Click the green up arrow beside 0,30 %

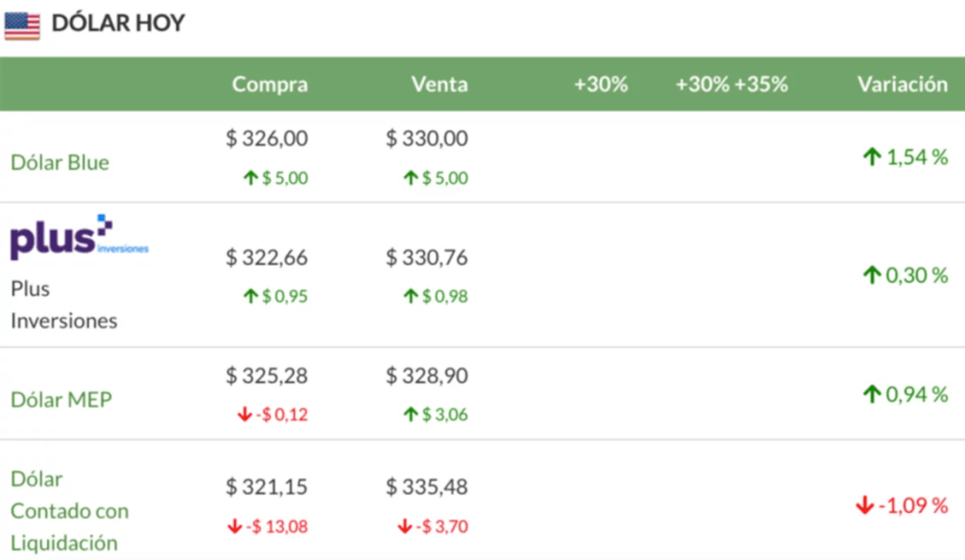(x=872, y=275)
